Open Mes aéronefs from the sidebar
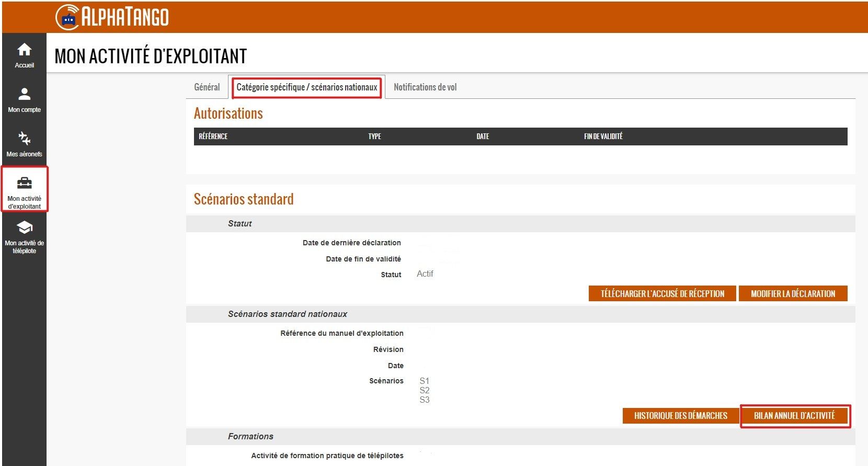The width and height of the screenshot is (868, 466). pyautogui.click(x=24, y=144)
